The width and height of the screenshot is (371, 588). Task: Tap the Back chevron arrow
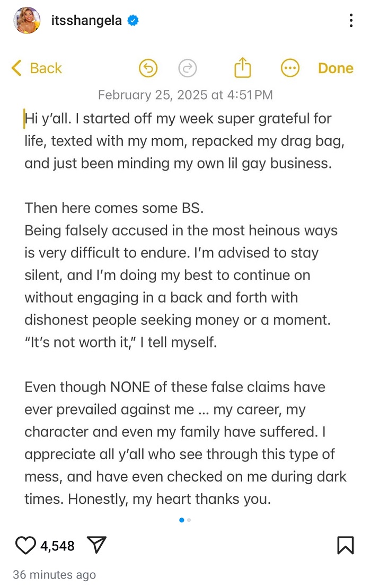pos(16,68)
